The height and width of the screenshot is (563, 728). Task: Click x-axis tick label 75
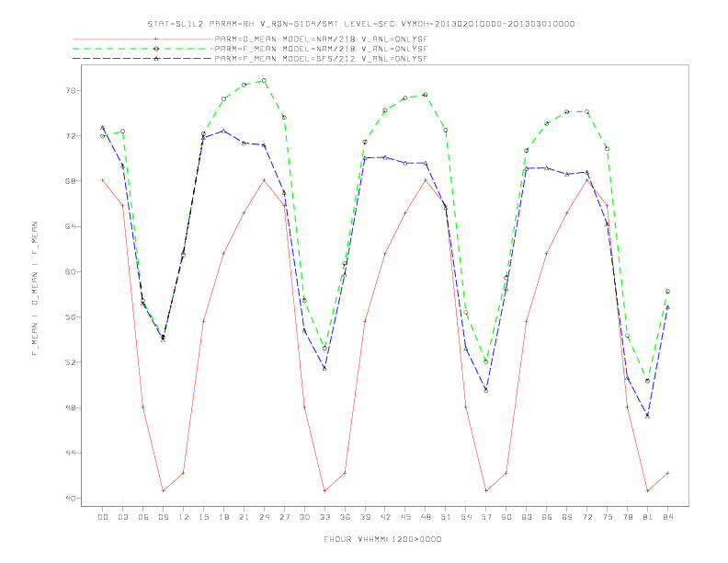(x=608, y=517)
